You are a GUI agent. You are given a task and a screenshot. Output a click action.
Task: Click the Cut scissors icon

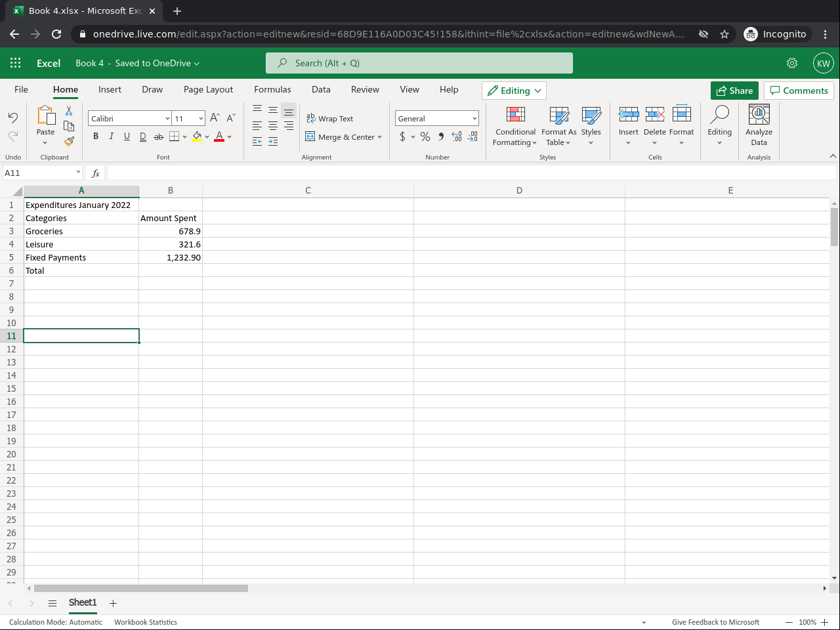pos(69,111)
